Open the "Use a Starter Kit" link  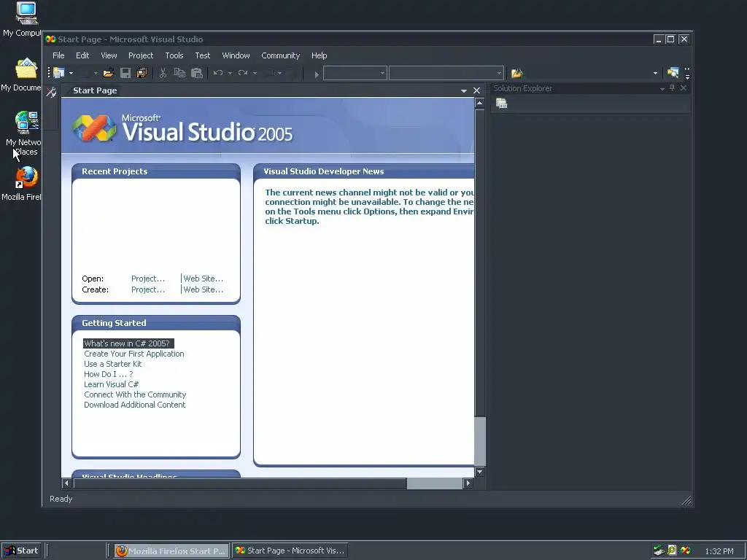click(x=113, y=364)
